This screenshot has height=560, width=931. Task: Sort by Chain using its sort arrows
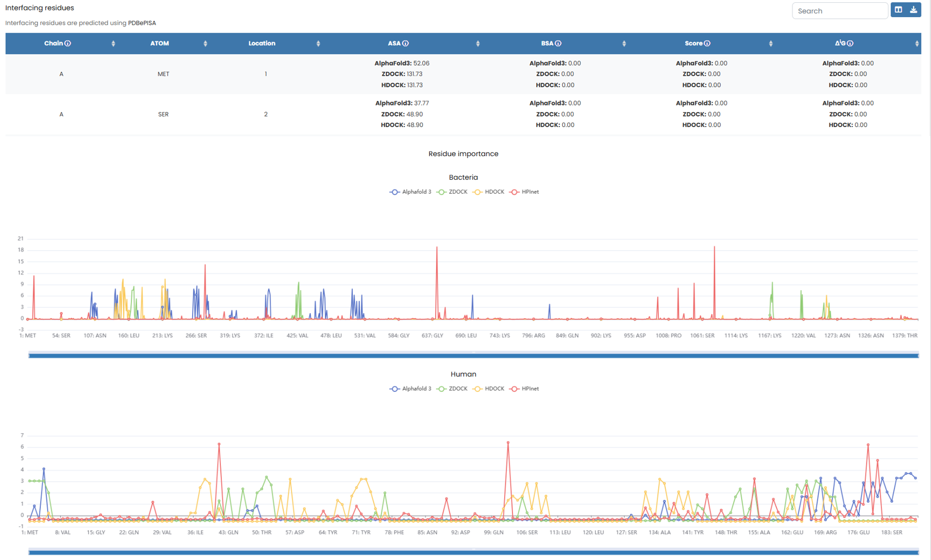coord(113,44)
